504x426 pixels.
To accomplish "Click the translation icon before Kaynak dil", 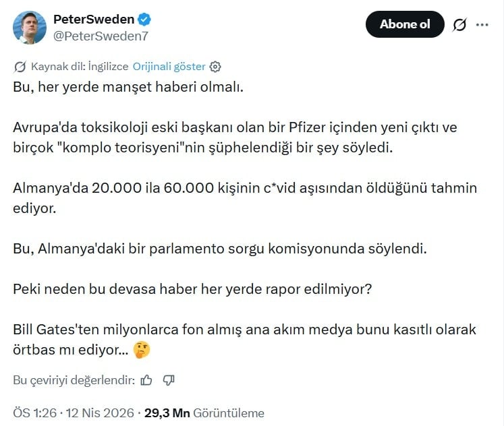I will click(x=20, y=67).
